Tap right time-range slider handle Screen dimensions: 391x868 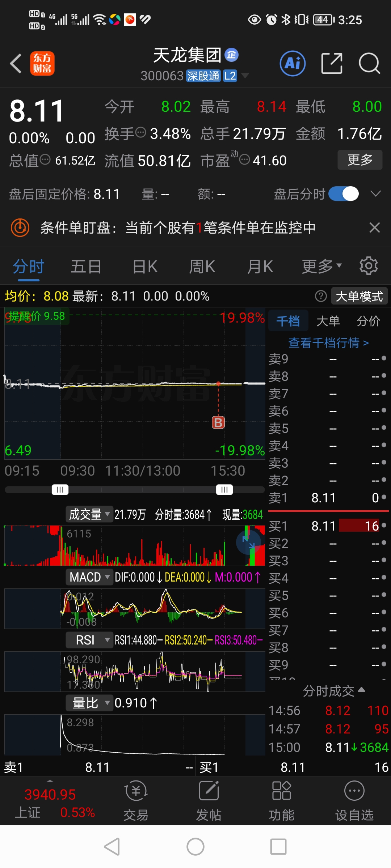(224, 490)
